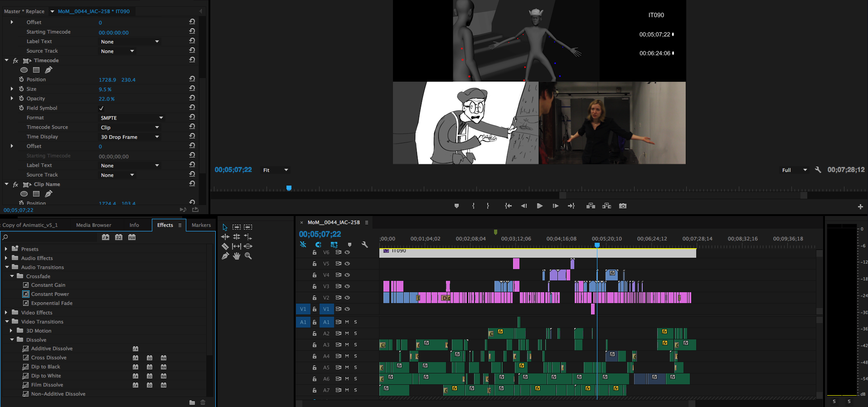Select the Zoom tool magnifier
868x407 pixels.
pos(248,256)
